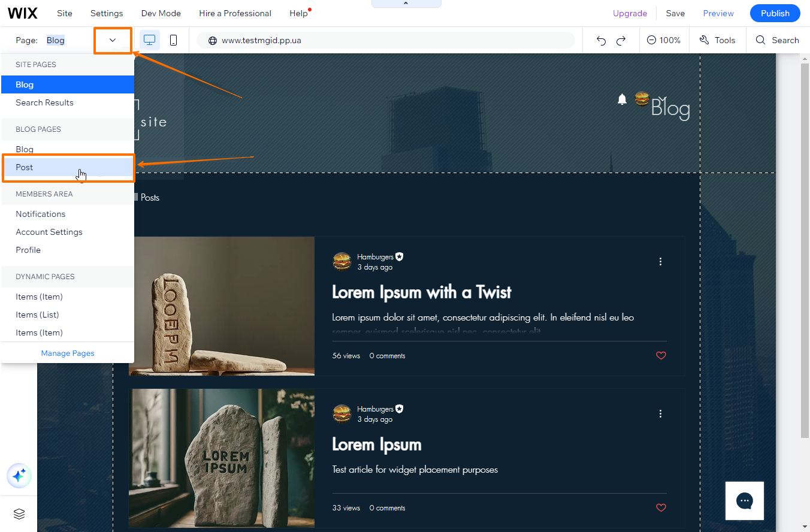810x532 pixels.
Task: Select the desktop editing view icon
Action: coord(149,40)
